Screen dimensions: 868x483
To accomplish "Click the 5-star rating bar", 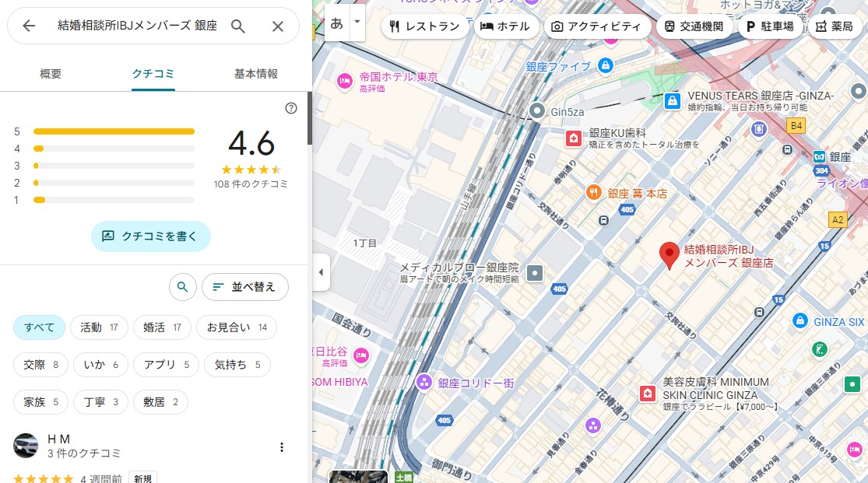I will pos(114,131).
